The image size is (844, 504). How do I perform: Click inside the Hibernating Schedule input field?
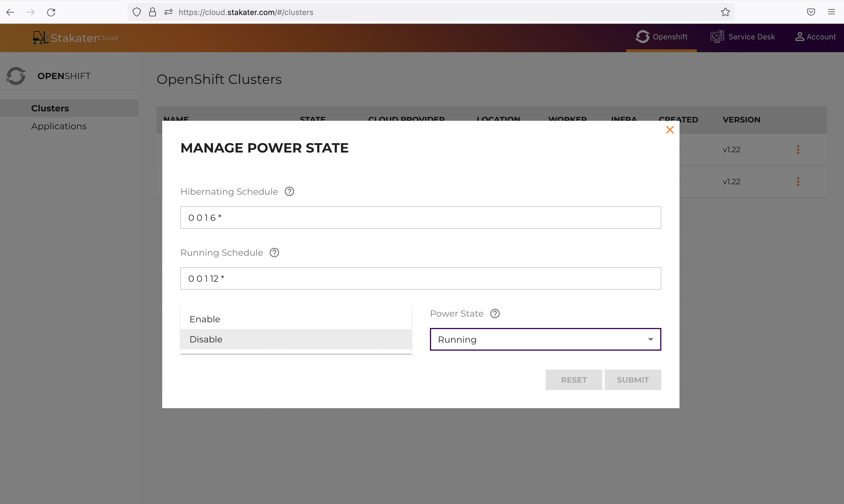tap(421, 217)
